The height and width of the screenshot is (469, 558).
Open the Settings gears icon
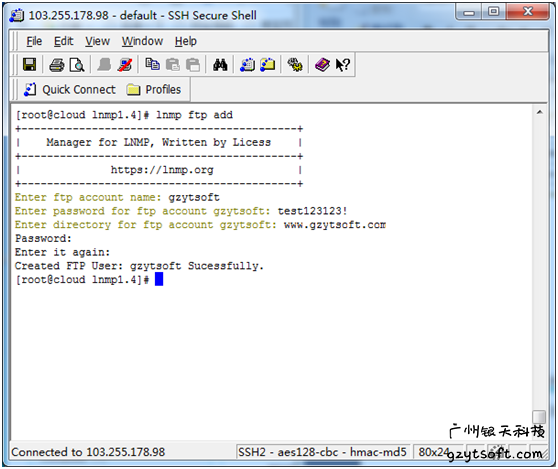click(295, 65)
